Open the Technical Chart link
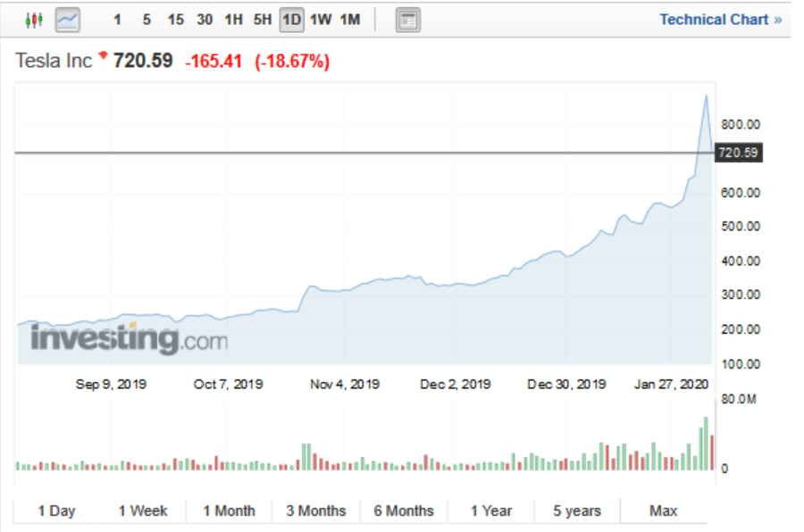 click(x=720, y=20)
